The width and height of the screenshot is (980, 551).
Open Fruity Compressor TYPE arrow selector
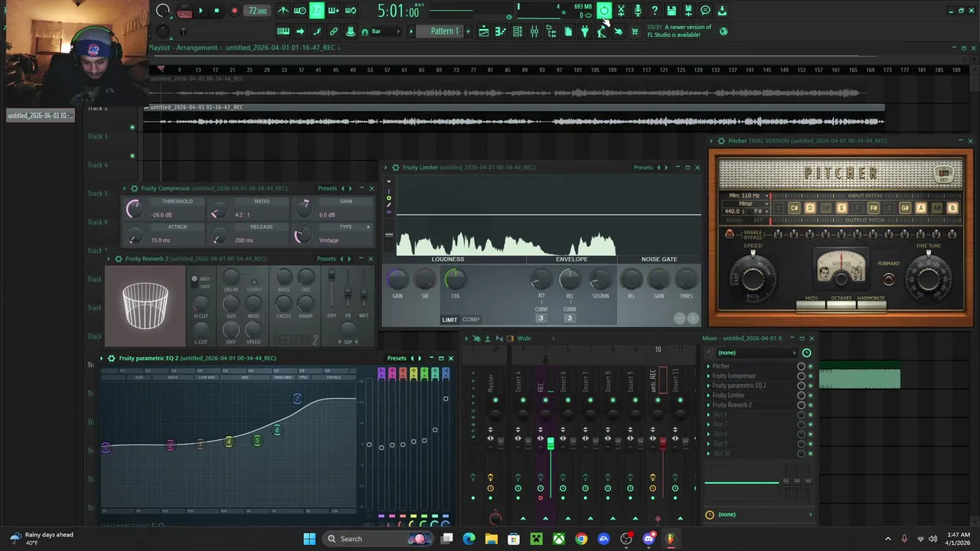(x=367, y=227)
